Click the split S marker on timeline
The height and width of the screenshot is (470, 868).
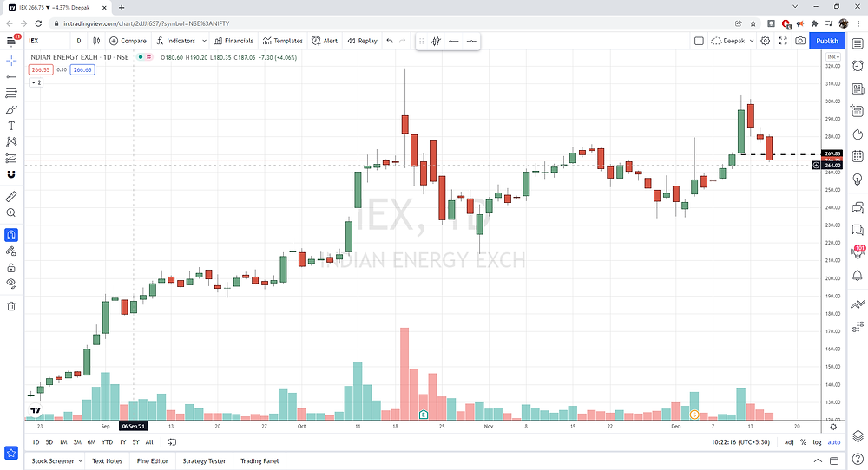coord(694,415)
